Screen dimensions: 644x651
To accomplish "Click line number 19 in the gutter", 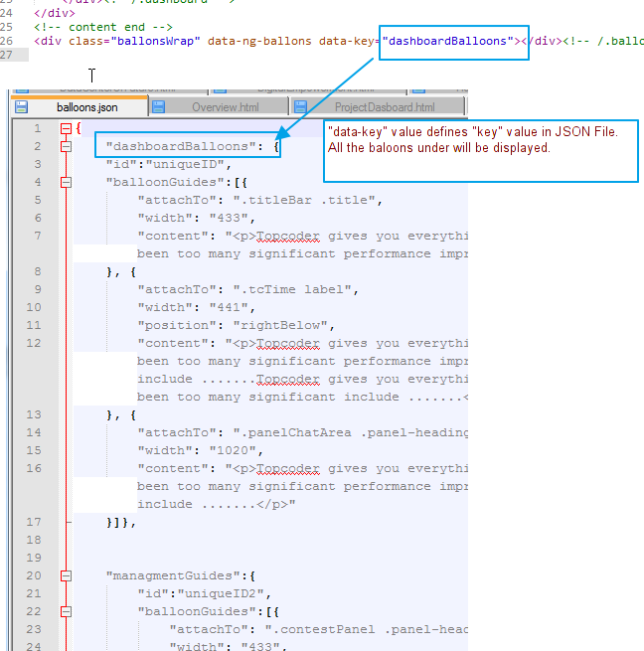I will click(33, 558).
